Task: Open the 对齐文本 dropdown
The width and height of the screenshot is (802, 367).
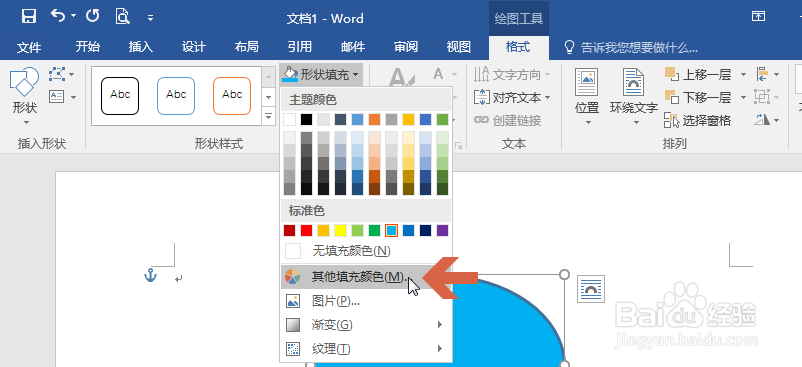Action: [x=513, y=97]
